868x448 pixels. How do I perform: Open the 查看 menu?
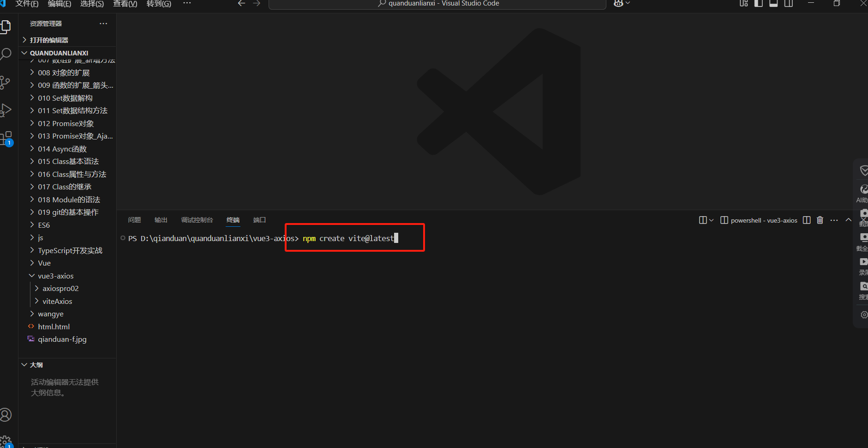125,4
